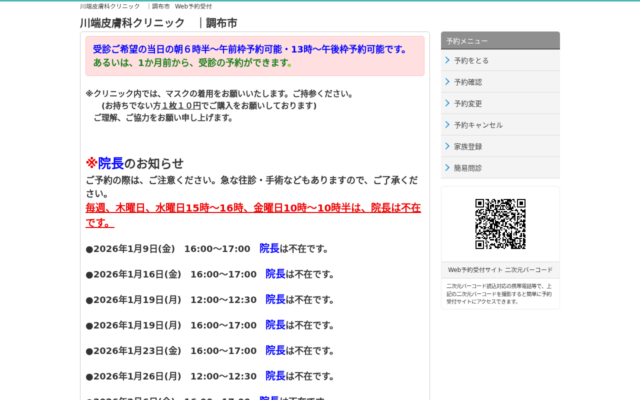Click the red ※ mark before 院長のお知らせ

91,163
